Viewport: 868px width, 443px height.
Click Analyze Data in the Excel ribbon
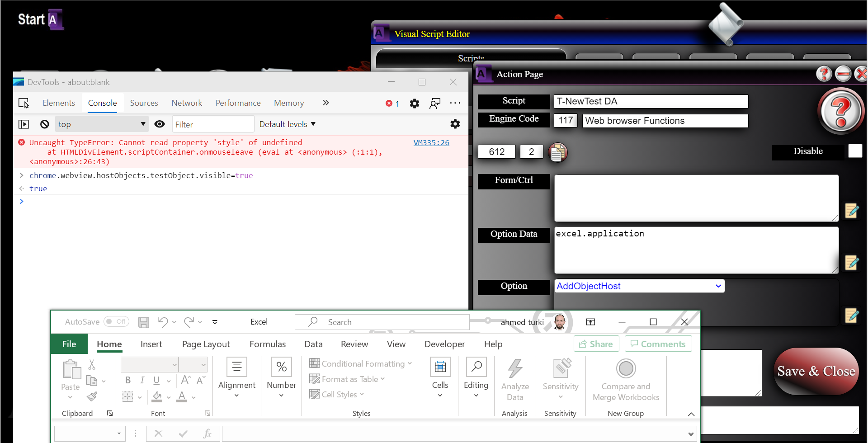515,380
